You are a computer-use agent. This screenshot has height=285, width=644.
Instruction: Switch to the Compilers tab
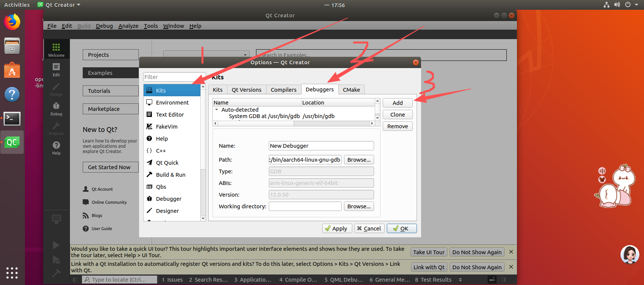coord(284,89)
